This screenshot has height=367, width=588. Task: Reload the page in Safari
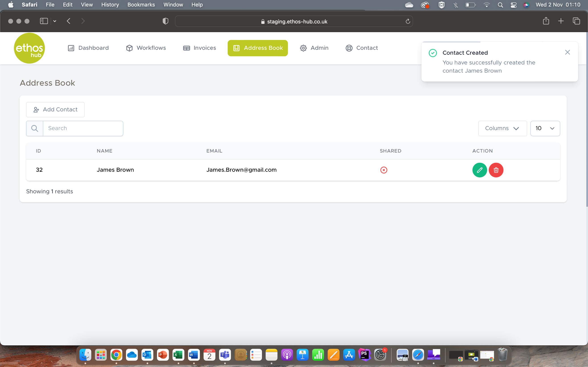pos(408,21)
